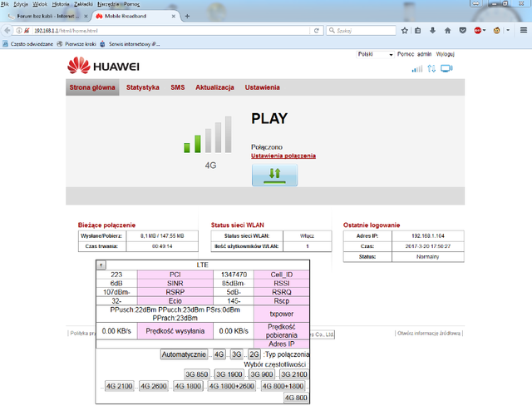Open the Pomoc menu in menu bar
This screenshot has height=411, width=532.
131,4
